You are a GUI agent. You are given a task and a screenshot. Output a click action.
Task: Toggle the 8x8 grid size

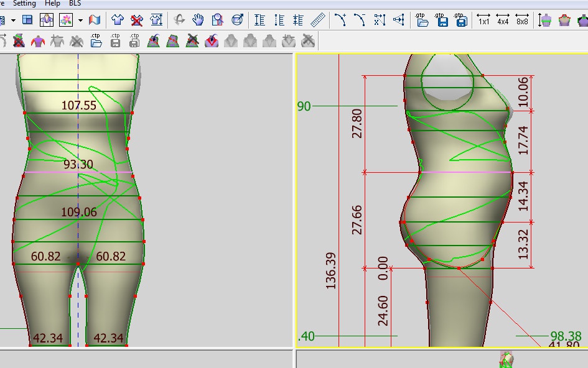[x=522, y=20]
